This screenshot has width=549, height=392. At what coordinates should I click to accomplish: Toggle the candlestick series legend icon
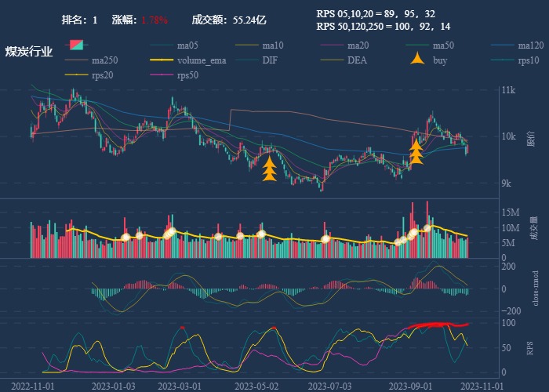(x=76, y=45)
